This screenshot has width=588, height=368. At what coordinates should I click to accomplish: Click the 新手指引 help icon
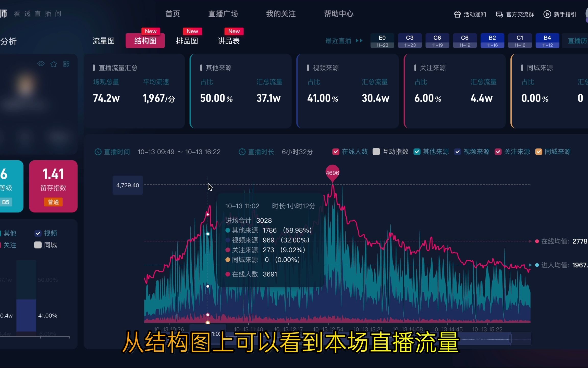coord(547,14)
